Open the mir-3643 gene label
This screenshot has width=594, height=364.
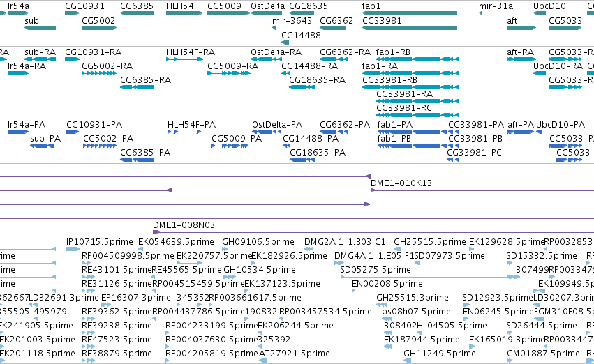(292, 21)
